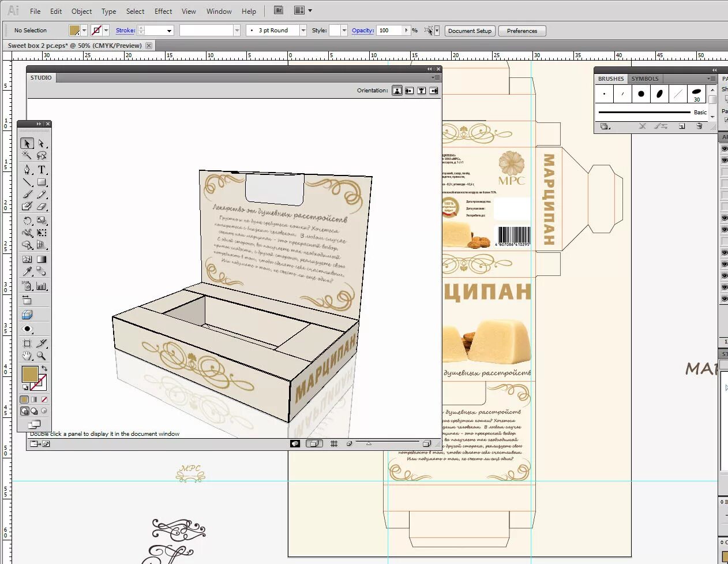Toggle visibility eye of the top layer
Image resolution: width=728 pixels, height=564 pixels.
click(725, 148)
